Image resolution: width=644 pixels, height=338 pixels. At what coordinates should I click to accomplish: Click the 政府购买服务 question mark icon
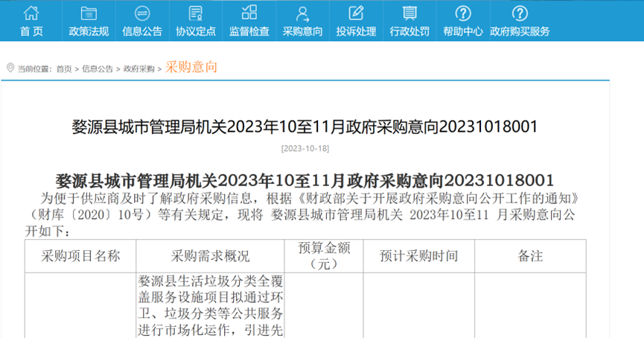520,13
